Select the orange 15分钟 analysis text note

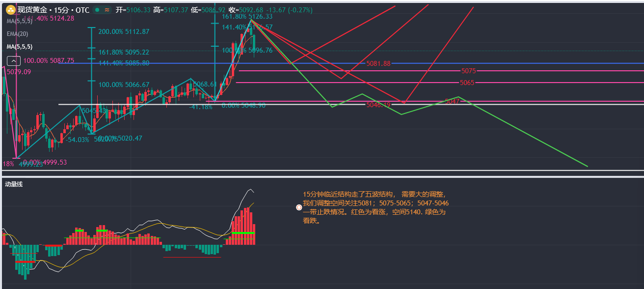pyautogui.click(x=375, y=207)
